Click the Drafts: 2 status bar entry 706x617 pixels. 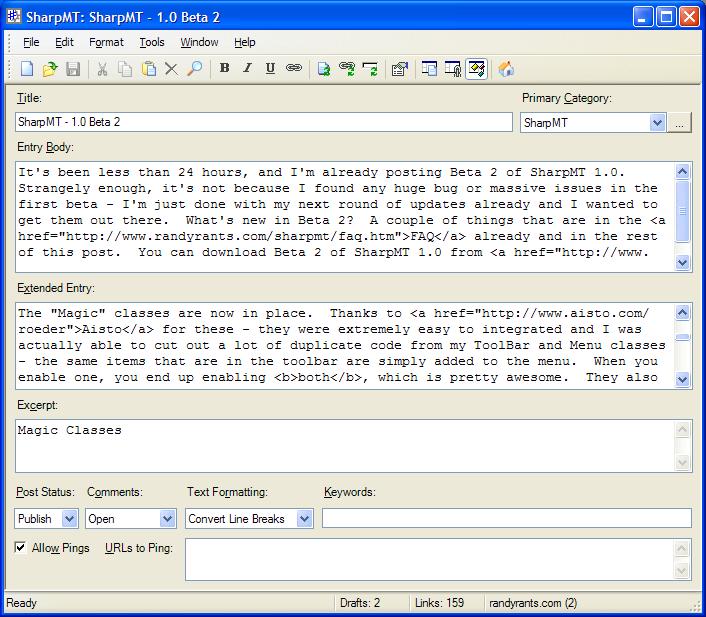point(360,603)
